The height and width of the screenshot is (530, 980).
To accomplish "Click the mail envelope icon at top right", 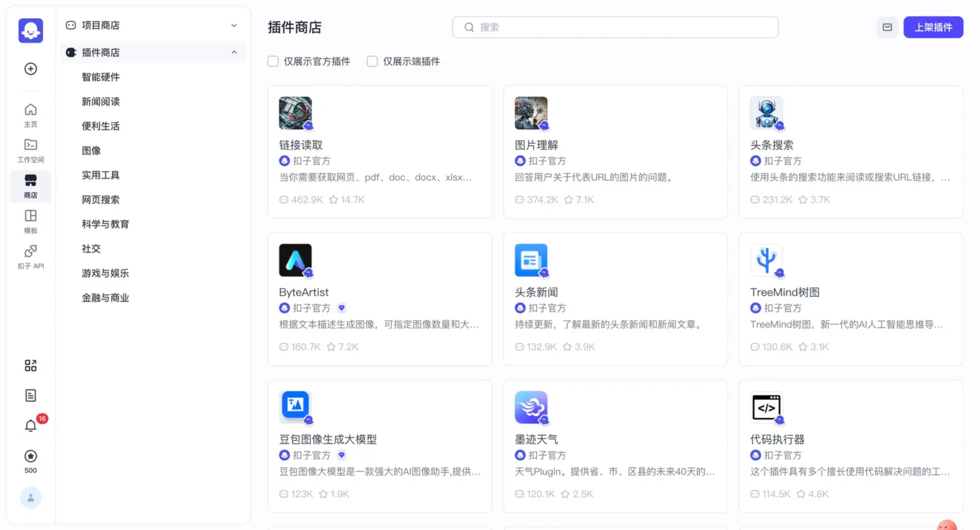I will (887, 27).
